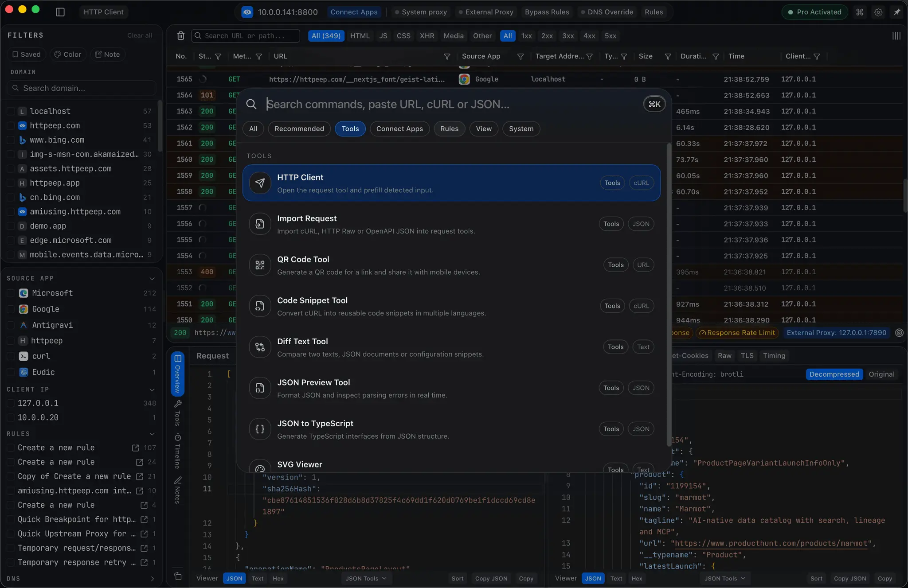
Task: Click the JSON Preview Tool icon
Action: click(260, 388)
